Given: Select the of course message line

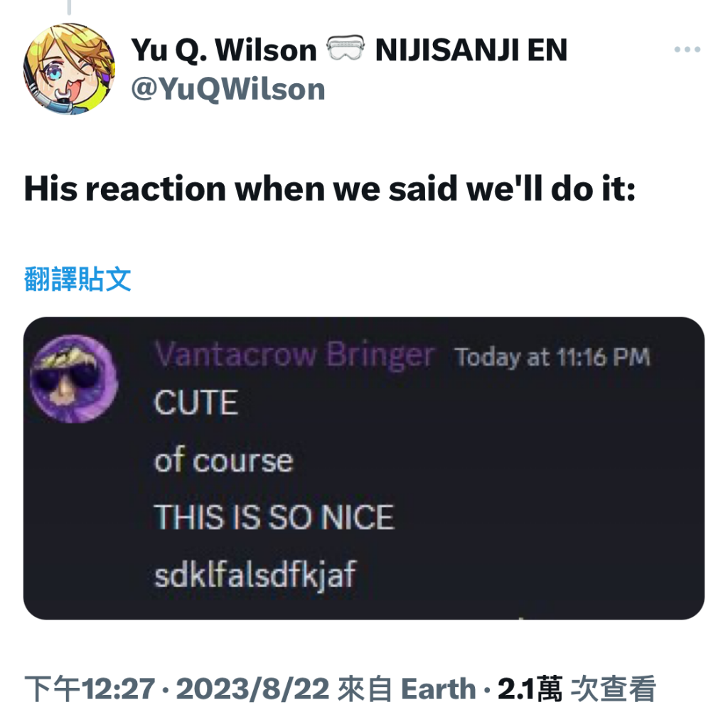Looking at the screenshot, I should click(x=224, y=459).
